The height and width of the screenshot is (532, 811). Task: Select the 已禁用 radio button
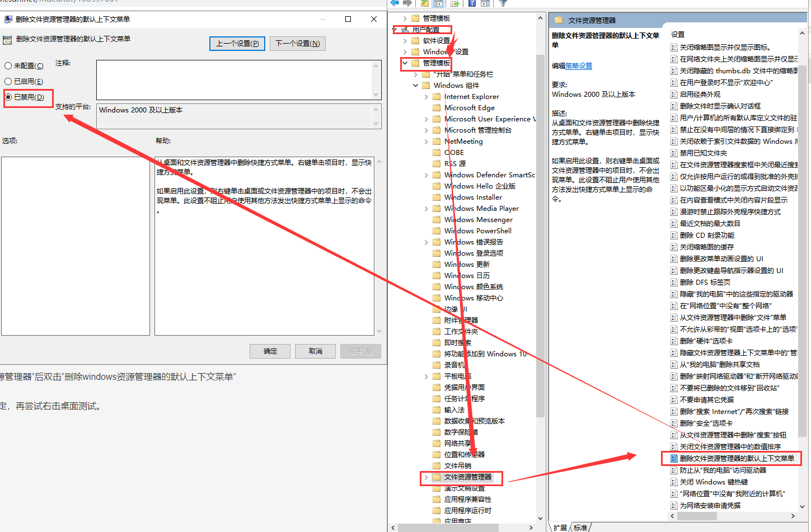tap(8, 97)
